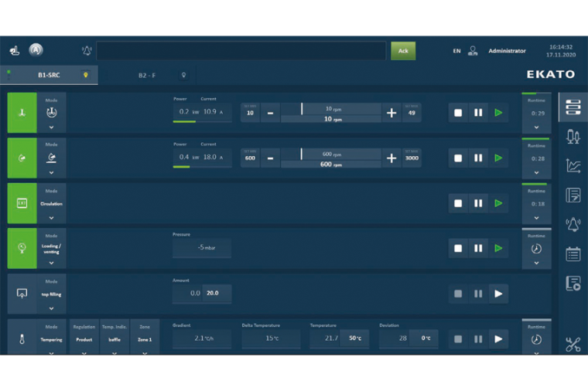Screen dimensions: 588x391
Task: Expand the Circulation mode dropdown
Action: tap(51, 218)
